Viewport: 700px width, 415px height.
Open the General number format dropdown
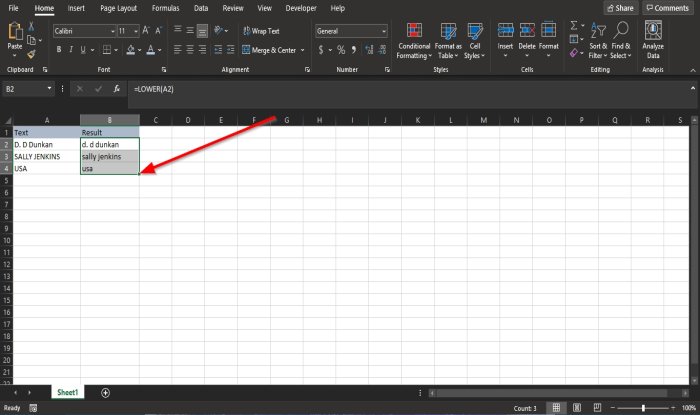point(384,31)
